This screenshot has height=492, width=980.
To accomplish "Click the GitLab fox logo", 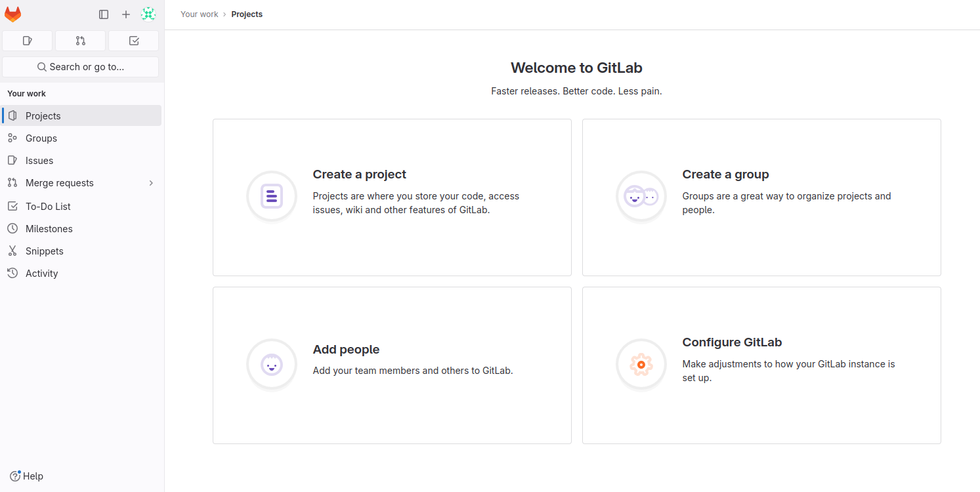I will coord(13,14).
